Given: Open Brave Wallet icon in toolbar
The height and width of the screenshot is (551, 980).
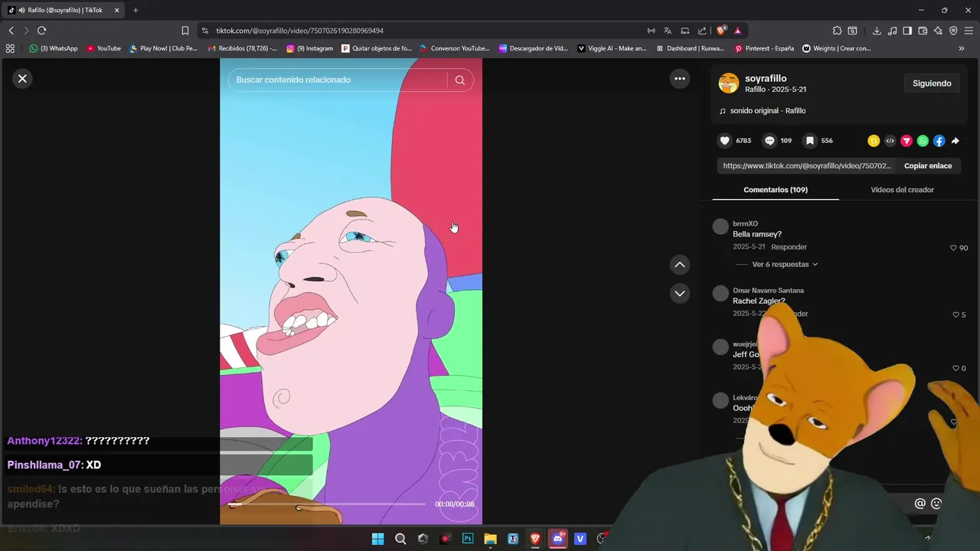Looking at the screenshot, I should coord(923,31).
